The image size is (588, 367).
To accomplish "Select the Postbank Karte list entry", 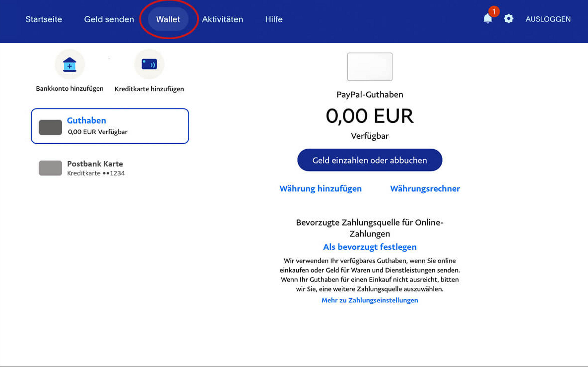I will point(96,168).
